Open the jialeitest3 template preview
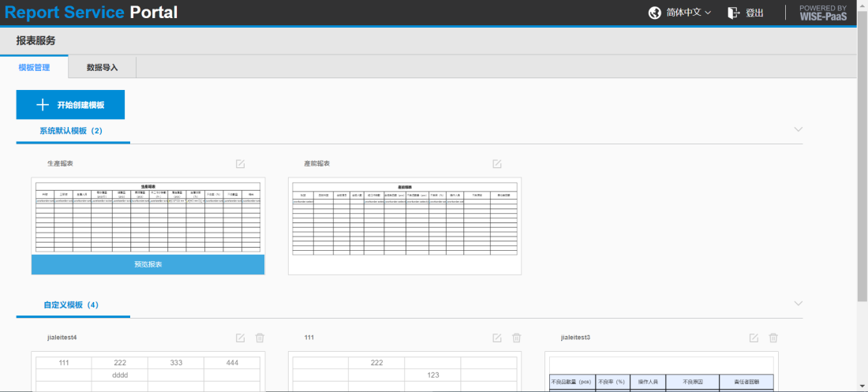This screenshot has height=392, width=868. [x=661, y=371]
